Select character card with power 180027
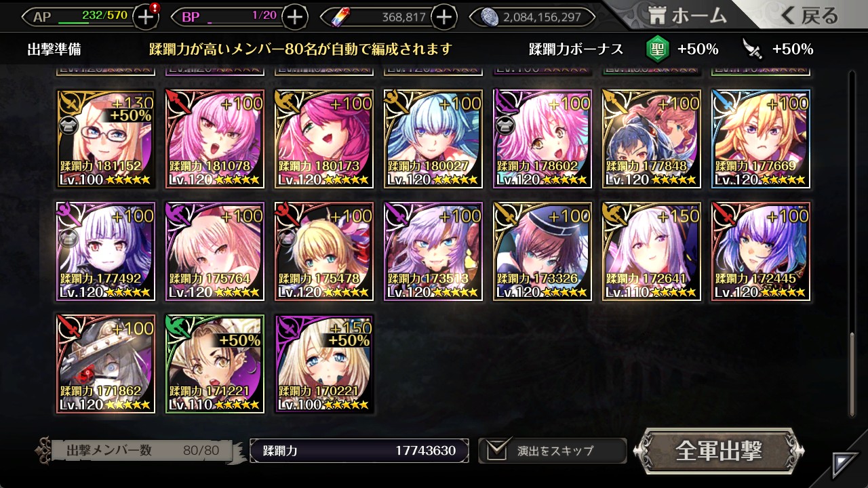Image resolution: width=868 pixels, height=488 pixels. point(433,139)
